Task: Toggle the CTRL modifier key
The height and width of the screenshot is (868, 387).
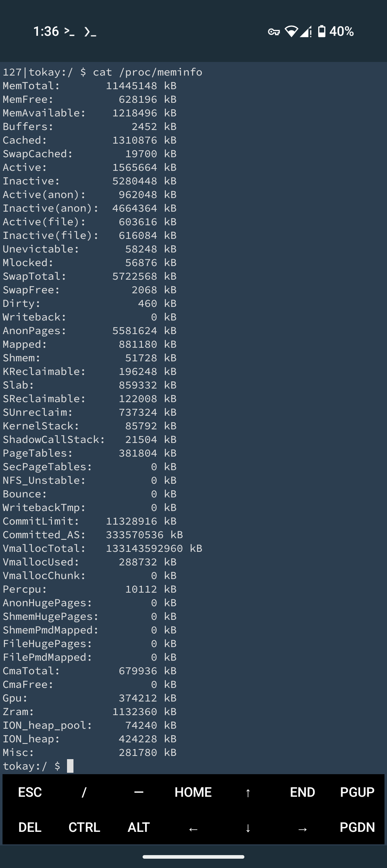Action: (x=84, y=827)
